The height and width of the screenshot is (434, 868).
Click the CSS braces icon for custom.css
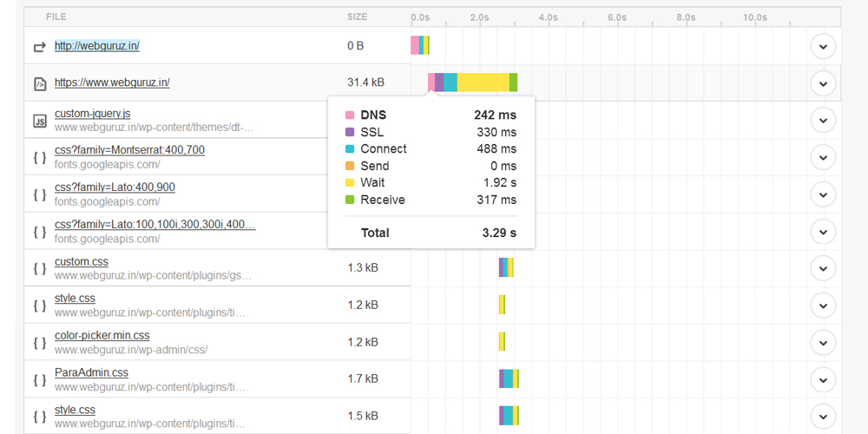tap(39, 268)
